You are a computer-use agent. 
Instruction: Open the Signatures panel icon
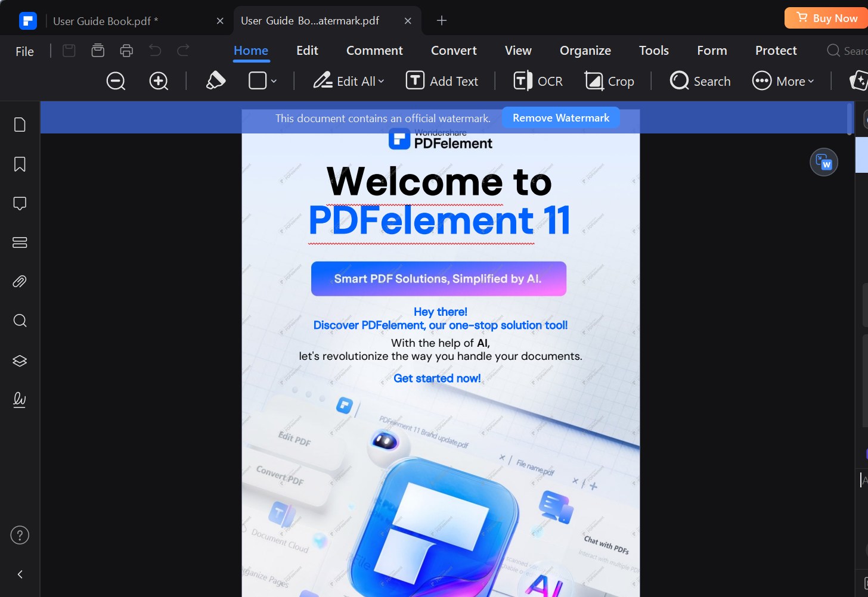tap(20, 399)
